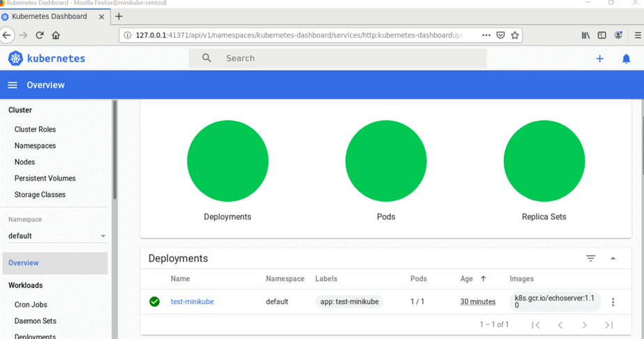Open the Firefox library icon

(x=585, y=35)
